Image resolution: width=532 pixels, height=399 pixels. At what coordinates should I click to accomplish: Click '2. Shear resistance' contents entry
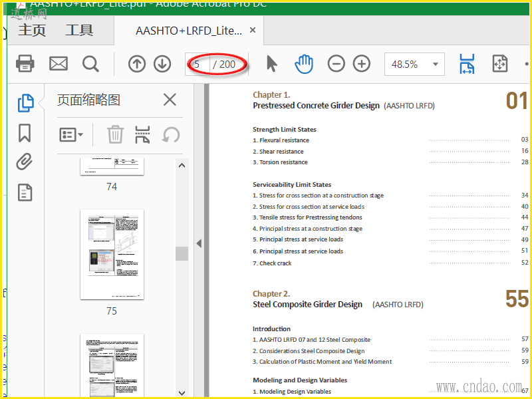click(278, 152)
